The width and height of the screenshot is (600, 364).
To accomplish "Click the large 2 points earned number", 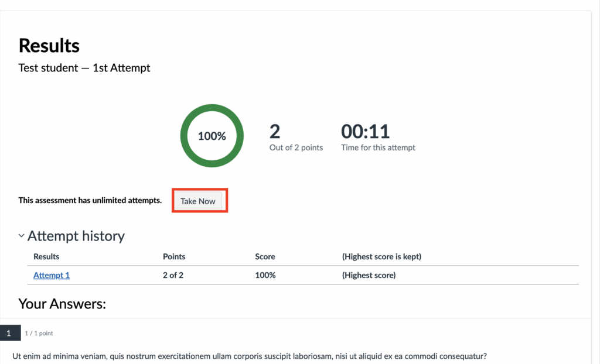I will pos(275,131).
